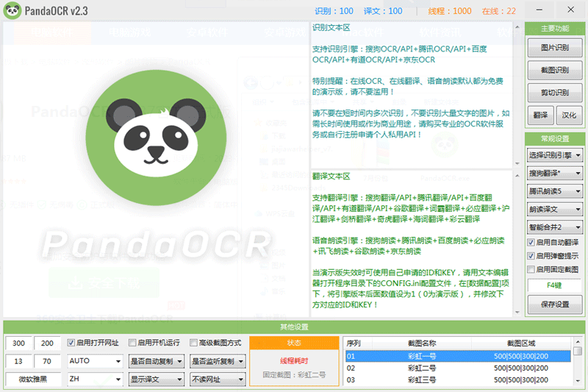The width and height of the screenshot is (588, 392).
Task: Click the 在线：22 counter
Action: click(499, 11)
